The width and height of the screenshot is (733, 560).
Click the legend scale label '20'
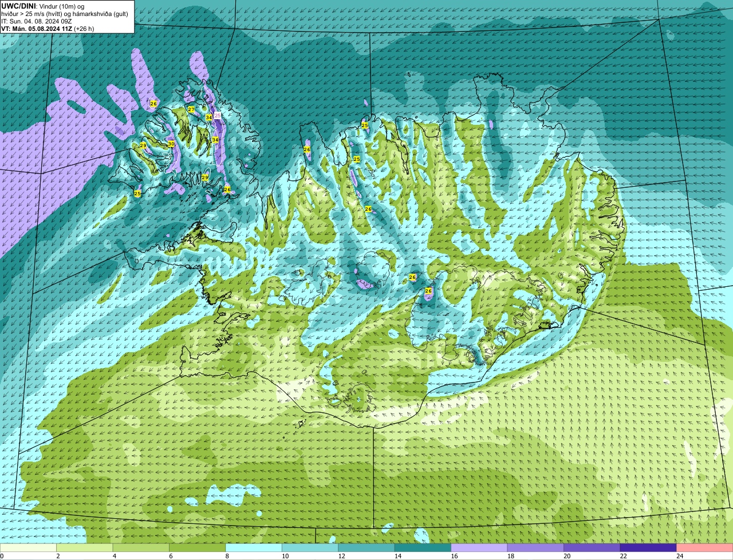[x=567, y=556]
